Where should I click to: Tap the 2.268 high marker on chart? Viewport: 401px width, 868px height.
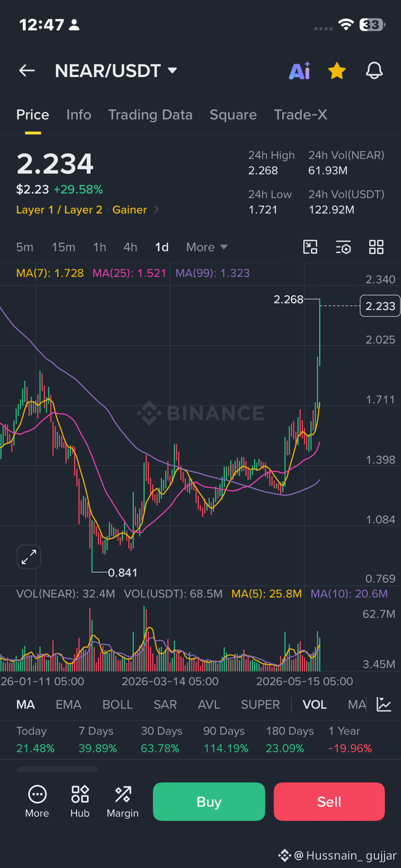tap(289, 300)
